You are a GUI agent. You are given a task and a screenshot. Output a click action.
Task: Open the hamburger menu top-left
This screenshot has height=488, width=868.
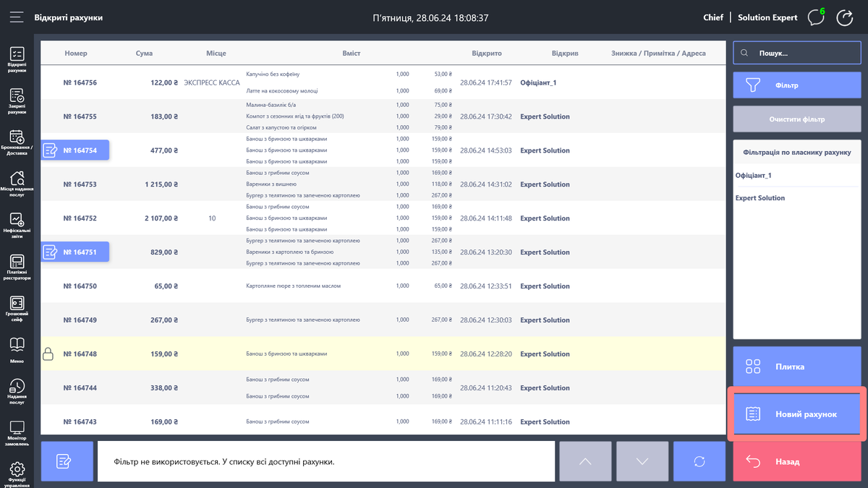[17, 17]
